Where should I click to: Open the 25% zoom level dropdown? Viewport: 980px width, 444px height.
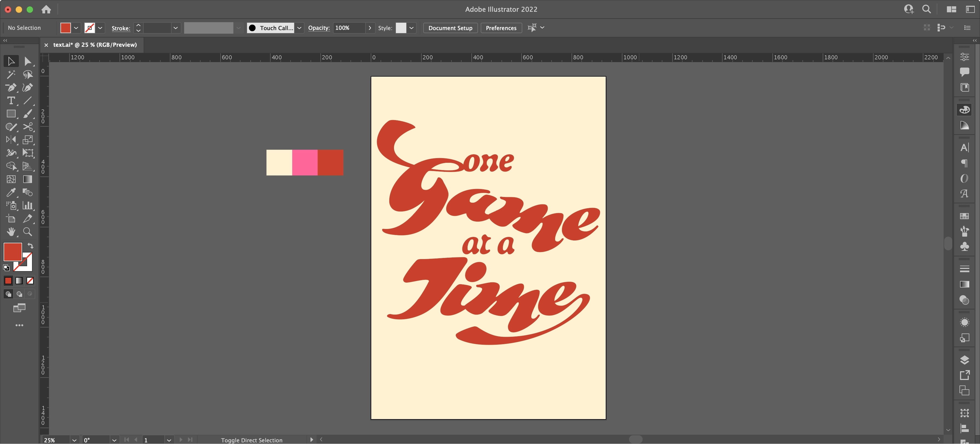(74, 440)
